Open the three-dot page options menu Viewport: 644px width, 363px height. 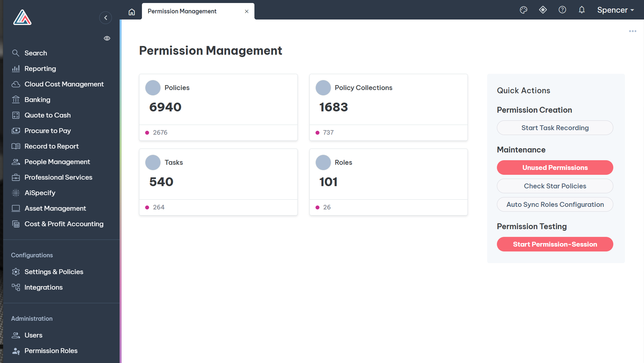click(632, 31)
